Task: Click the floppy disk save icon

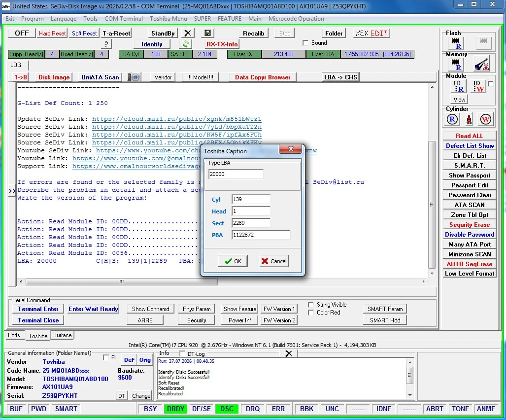Action: 207,33
